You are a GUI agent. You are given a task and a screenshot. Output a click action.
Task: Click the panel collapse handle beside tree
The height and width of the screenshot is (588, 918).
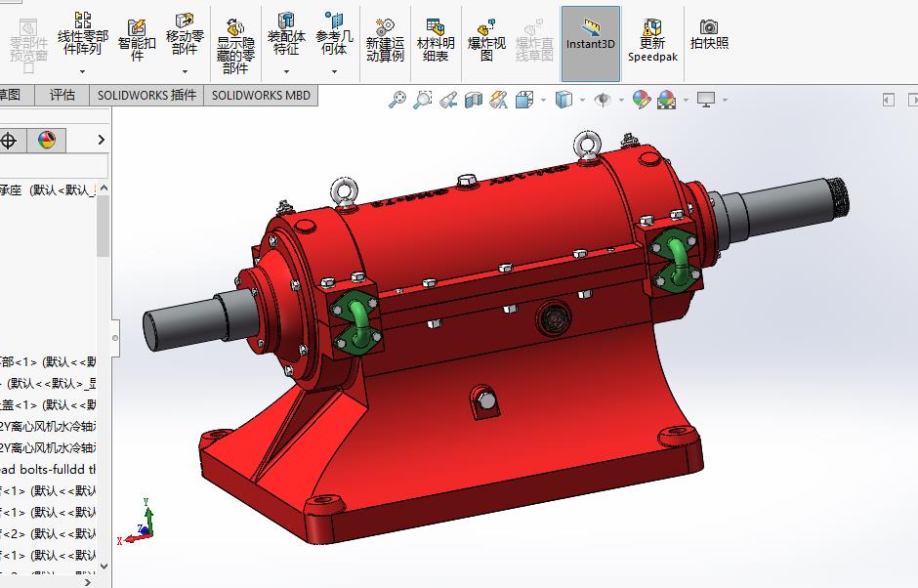point(115,338)
